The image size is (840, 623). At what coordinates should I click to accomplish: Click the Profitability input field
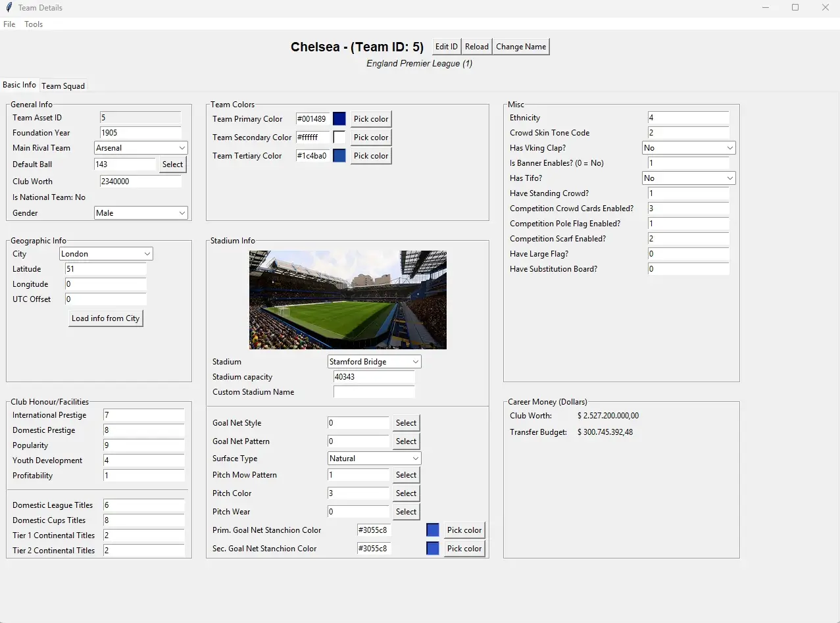coord(144,476)
